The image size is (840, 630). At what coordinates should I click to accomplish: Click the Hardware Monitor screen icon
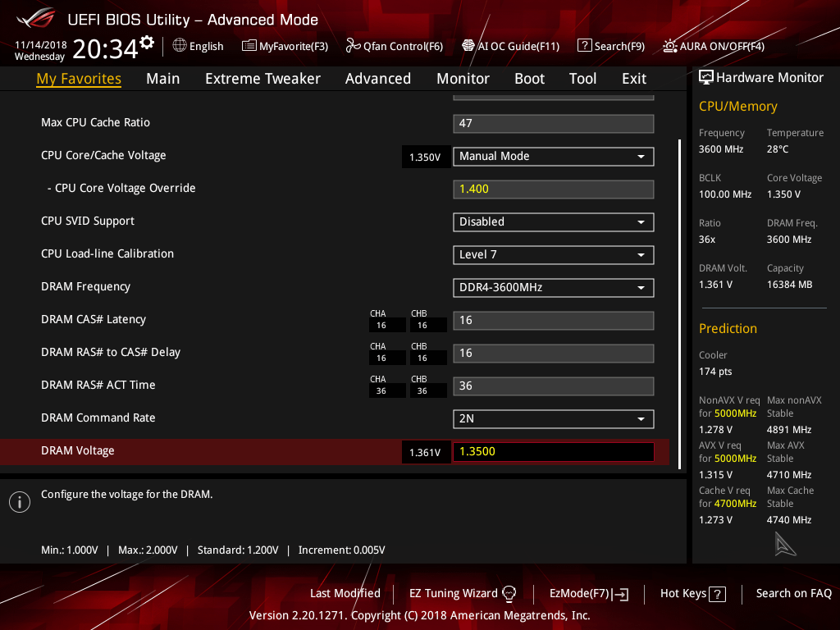(x=706, y=77)
